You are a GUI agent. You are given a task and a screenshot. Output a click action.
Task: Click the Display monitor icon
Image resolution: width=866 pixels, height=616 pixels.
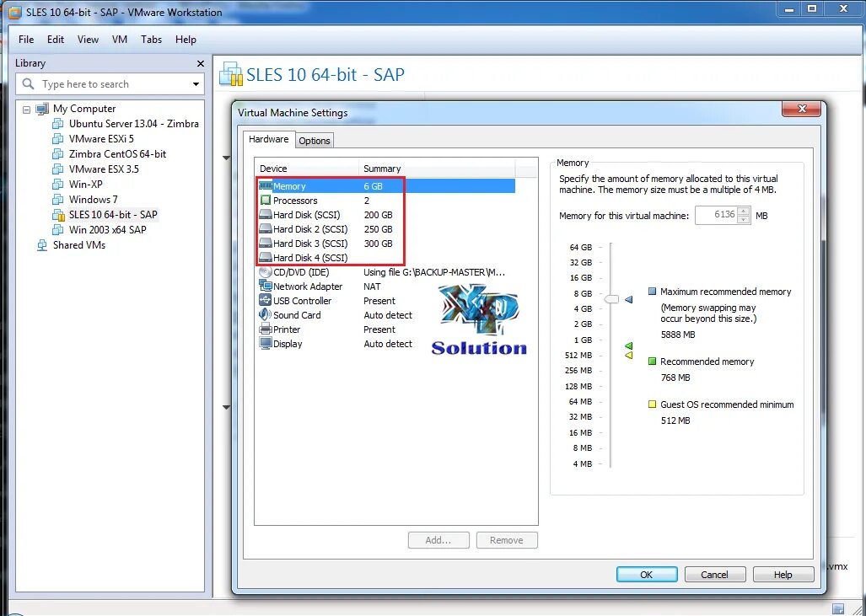pyautogui.click(x=266, y=343)
